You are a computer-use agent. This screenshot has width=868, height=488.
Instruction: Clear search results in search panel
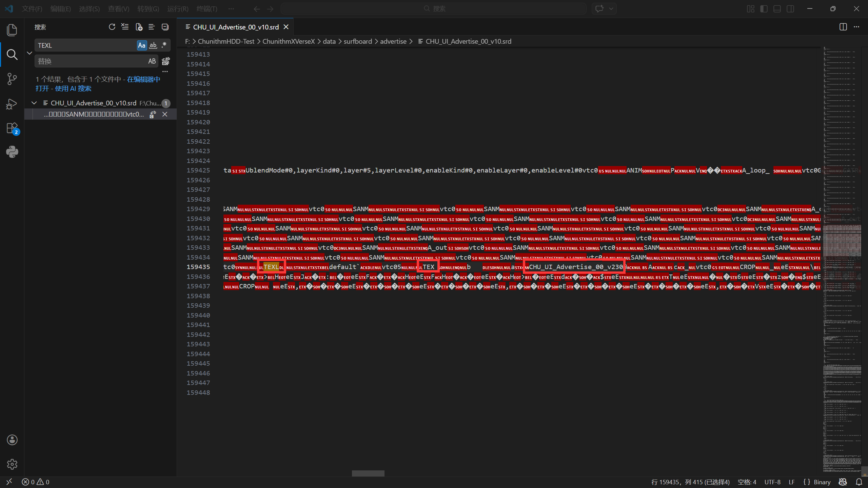[125, 27]
